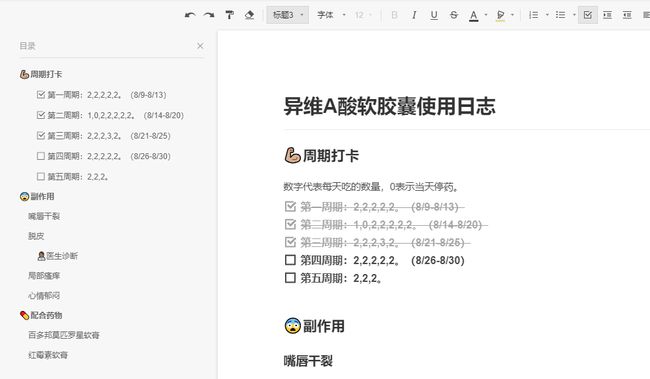Insert a bulleted list
This screenshot has height=379, width=650.
[x=560, y=15]
